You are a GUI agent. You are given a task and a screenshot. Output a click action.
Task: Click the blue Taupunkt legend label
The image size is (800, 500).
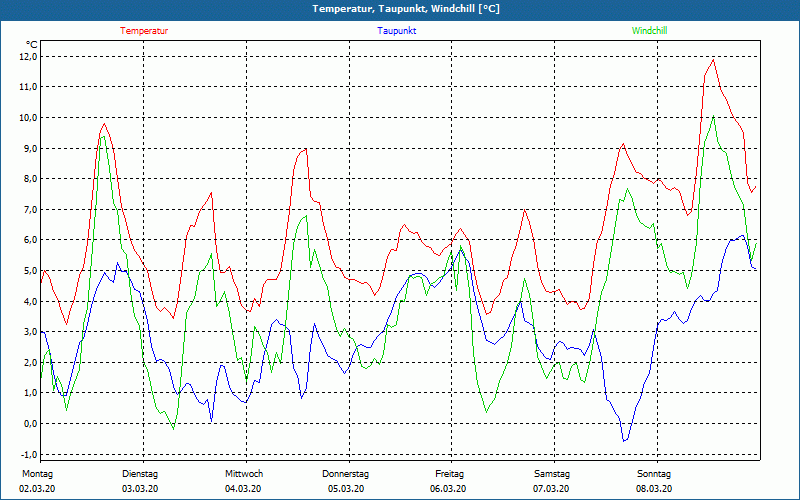coord(396,31)
